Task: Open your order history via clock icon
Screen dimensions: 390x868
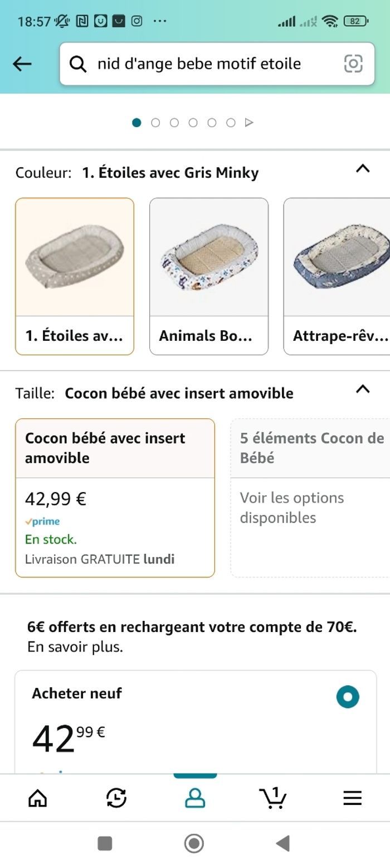Action: point(115,798)
